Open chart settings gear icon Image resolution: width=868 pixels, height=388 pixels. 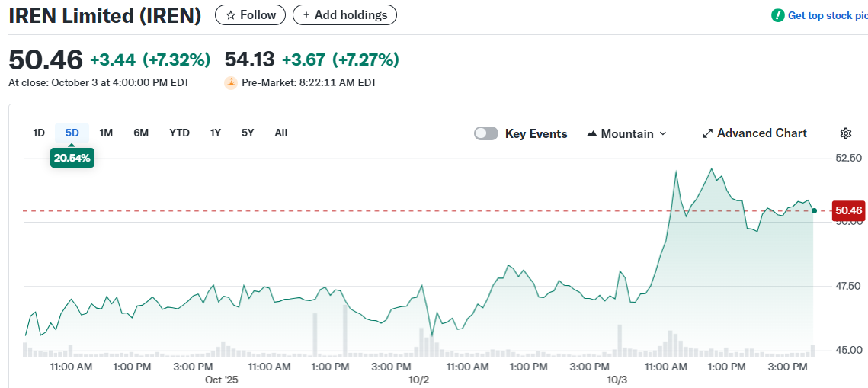845,133
